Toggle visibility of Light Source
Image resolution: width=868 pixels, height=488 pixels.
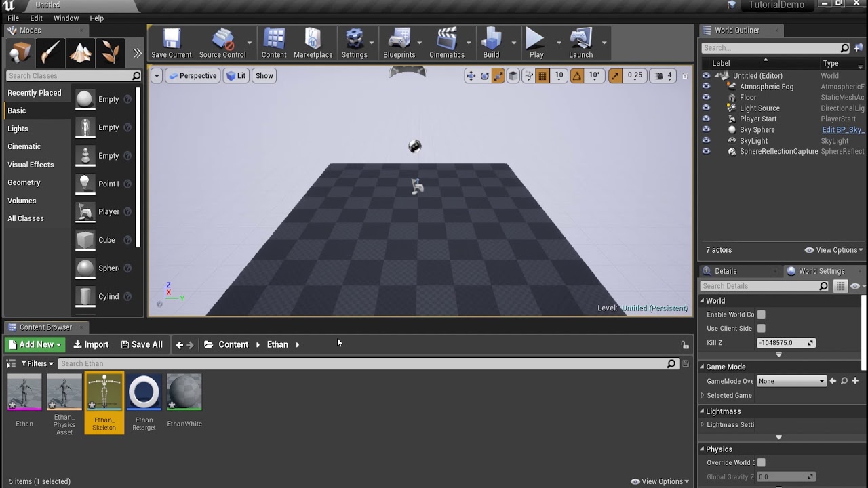706,108
